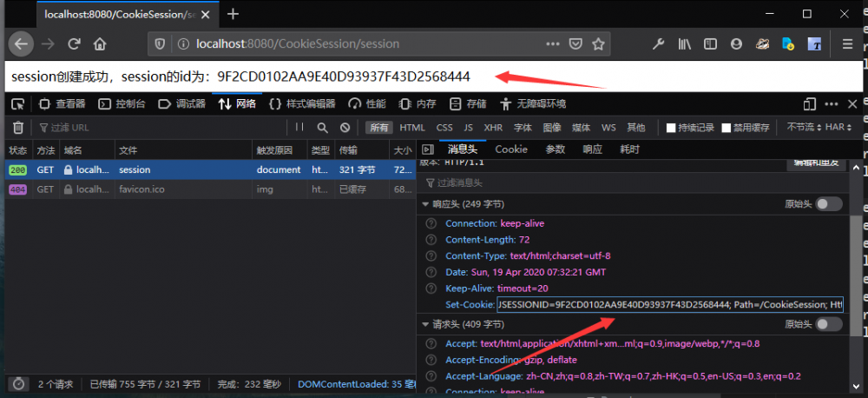Open page actions three-dot menu in address bar

[553, 43]
